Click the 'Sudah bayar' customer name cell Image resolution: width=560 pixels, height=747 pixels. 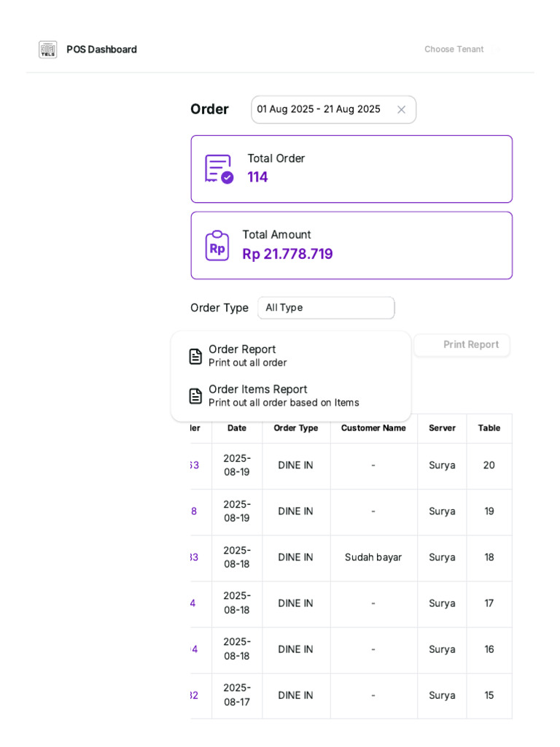pyautogui.click(x=373, y=557)
